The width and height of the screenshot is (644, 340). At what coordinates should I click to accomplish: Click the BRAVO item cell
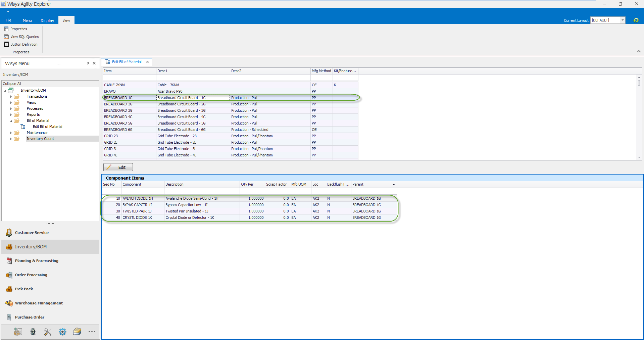(x=129, y=91)
